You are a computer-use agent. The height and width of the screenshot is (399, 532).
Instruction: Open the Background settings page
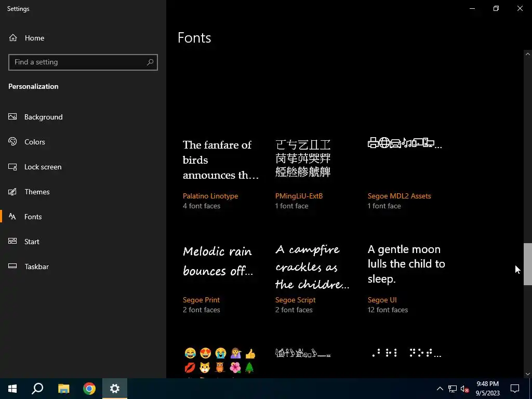point(44,117)
